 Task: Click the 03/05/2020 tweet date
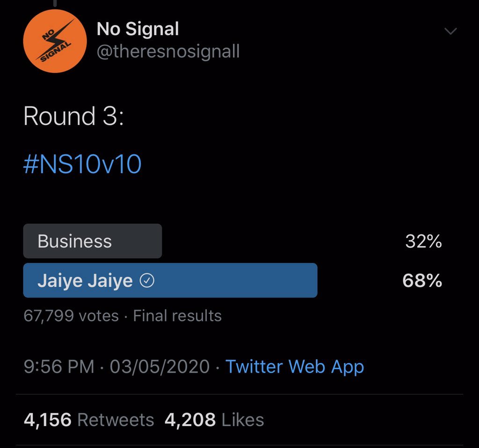pos(160,367)
